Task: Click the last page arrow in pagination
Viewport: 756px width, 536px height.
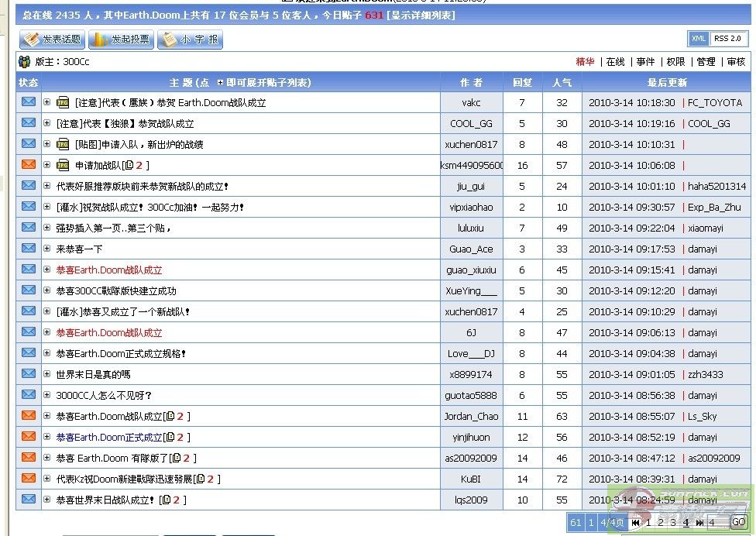Action: pyautogui.click(x=699, y=522)
